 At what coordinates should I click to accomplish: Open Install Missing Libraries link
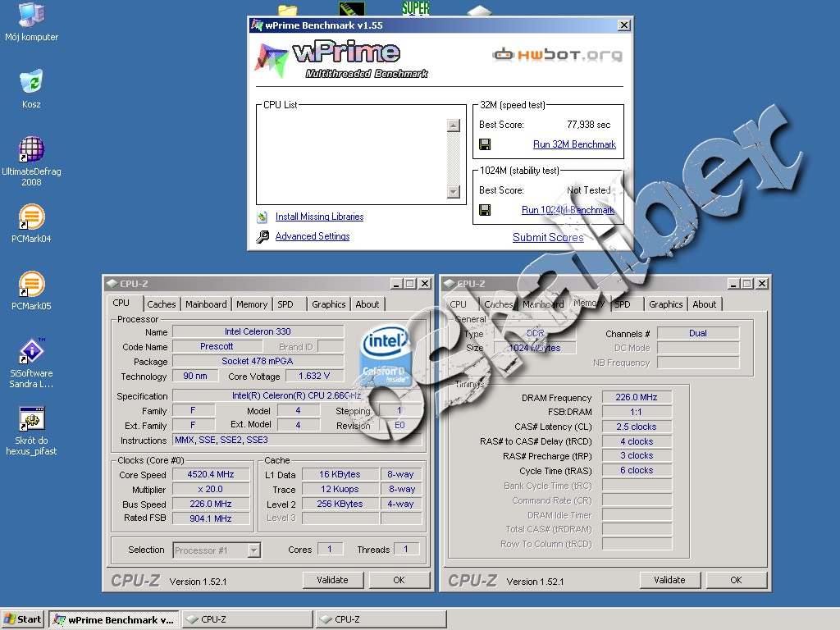[319, 217]
